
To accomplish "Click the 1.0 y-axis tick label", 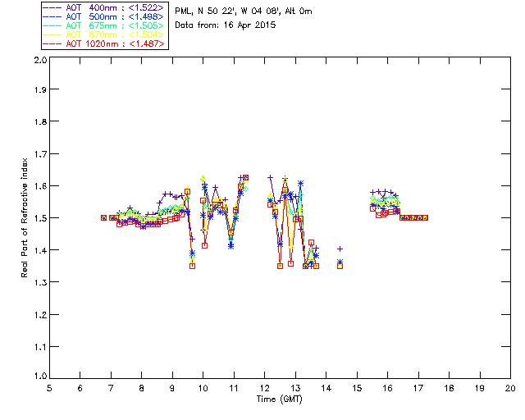I will (x=40, y=376).
